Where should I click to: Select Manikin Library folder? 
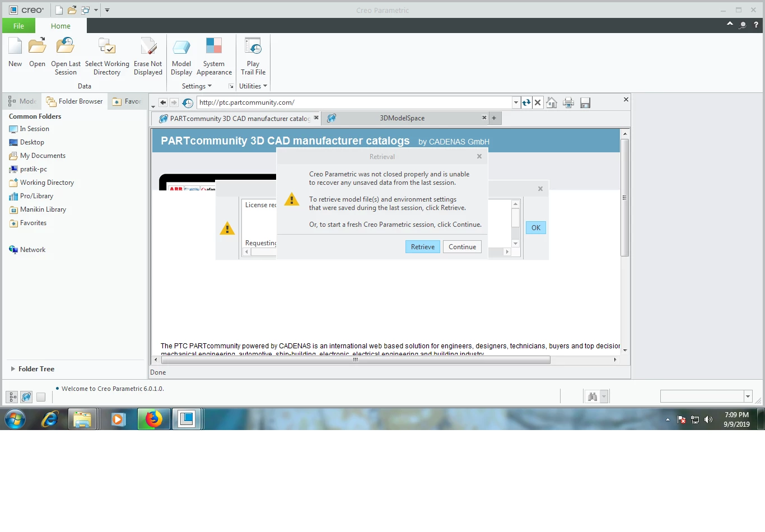tap(38, 209)
